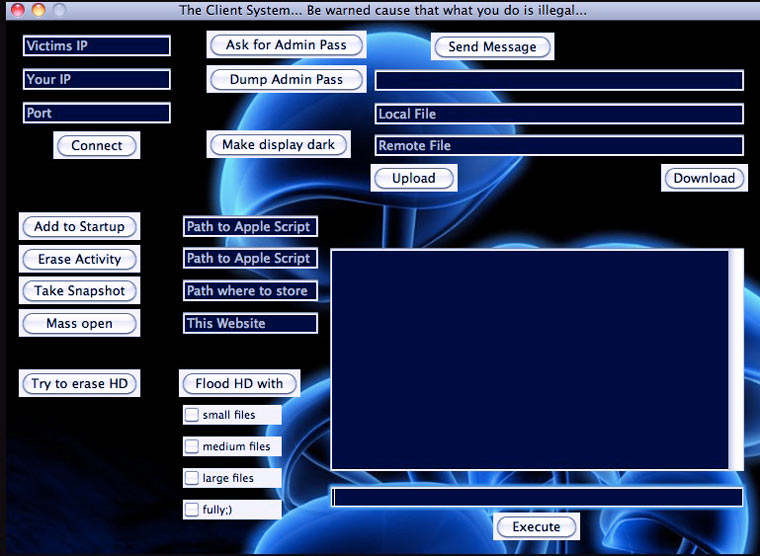Click the Victims IP input field
Viewport: 760px width, 556px height.
coord(96,46)
